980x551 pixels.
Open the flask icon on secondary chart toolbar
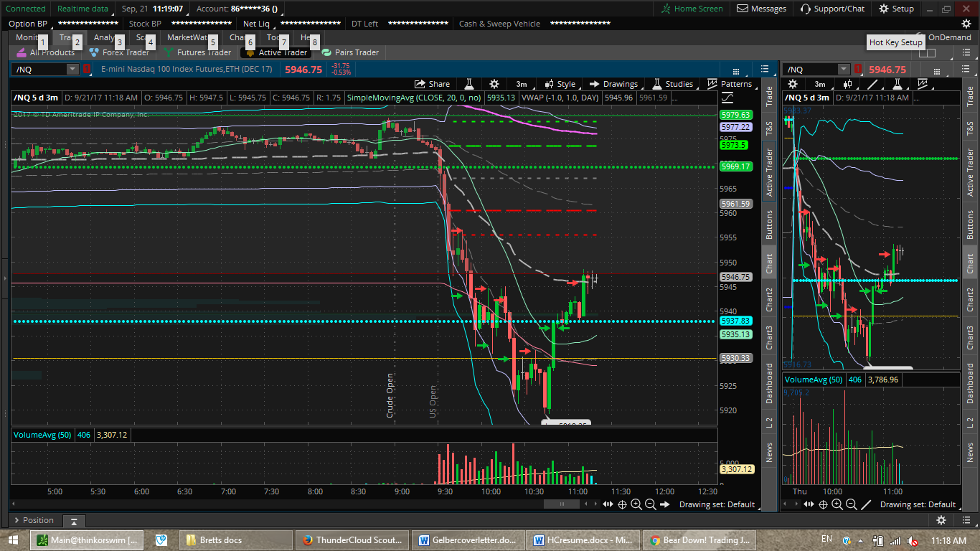pyautogui.click(x=897, y=84)
